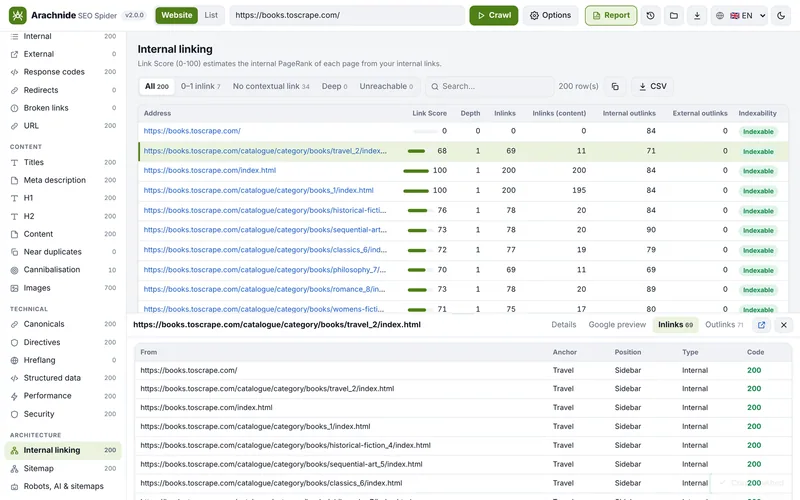Screen dimensions: 800x500
Task: Click the Security shield icon
Action: tap(14, 414)
